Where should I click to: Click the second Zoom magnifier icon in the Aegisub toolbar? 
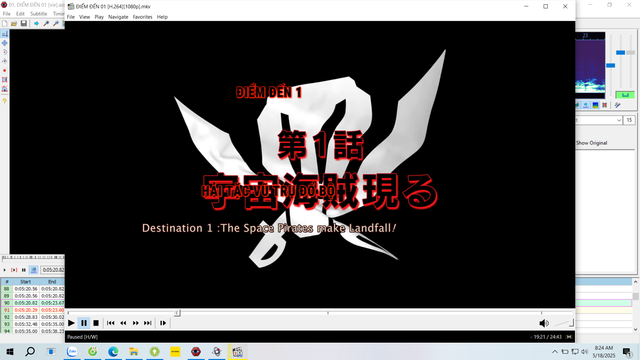pos(56,24)
